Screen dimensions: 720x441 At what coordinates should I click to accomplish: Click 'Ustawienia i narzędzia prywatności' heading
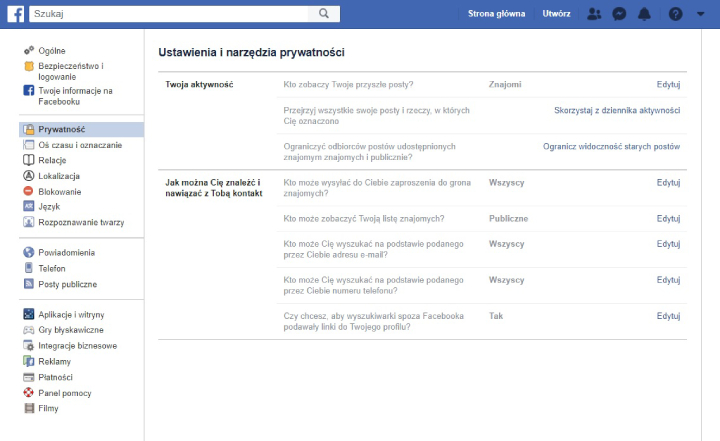click(x=251, y=52)
